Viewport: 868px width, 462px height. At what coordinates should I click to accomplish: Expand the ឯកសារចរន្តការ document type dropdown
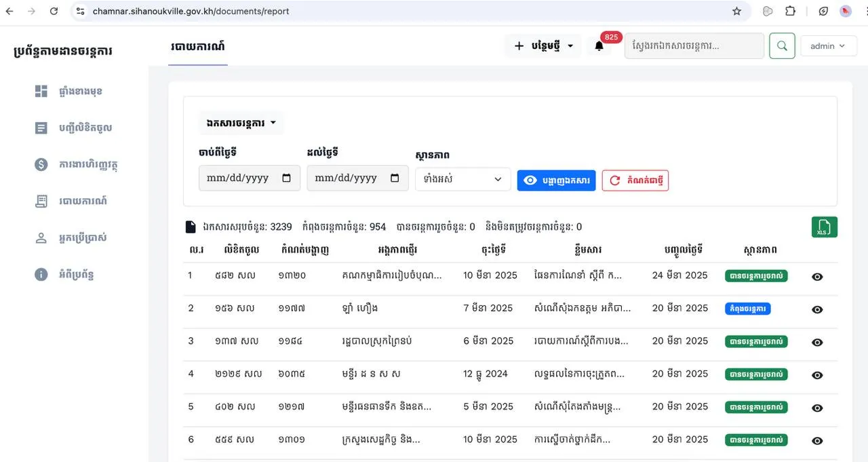241,123
